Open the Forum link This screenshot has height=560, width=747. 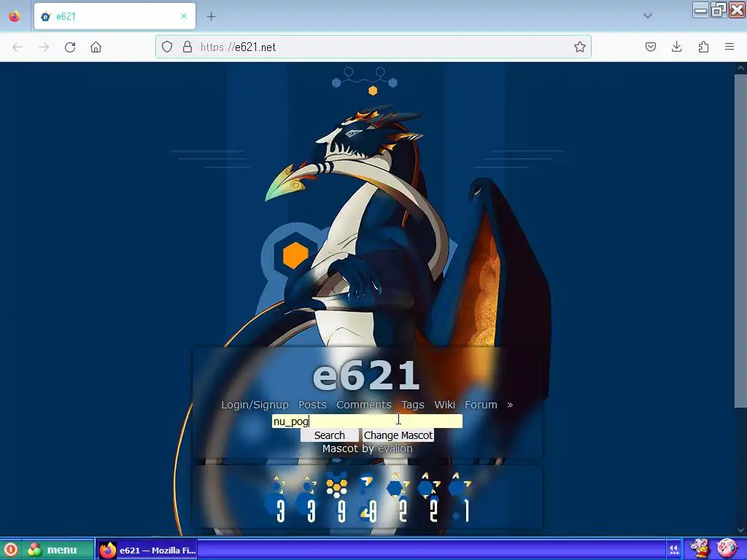[x=481, y=405]
